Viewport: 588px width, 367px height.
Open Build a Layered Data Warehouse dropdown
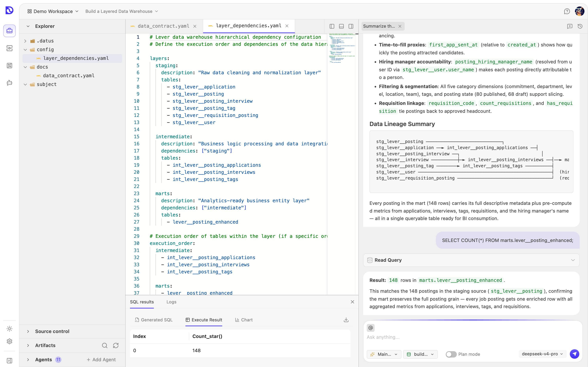(x=122, y=11)
